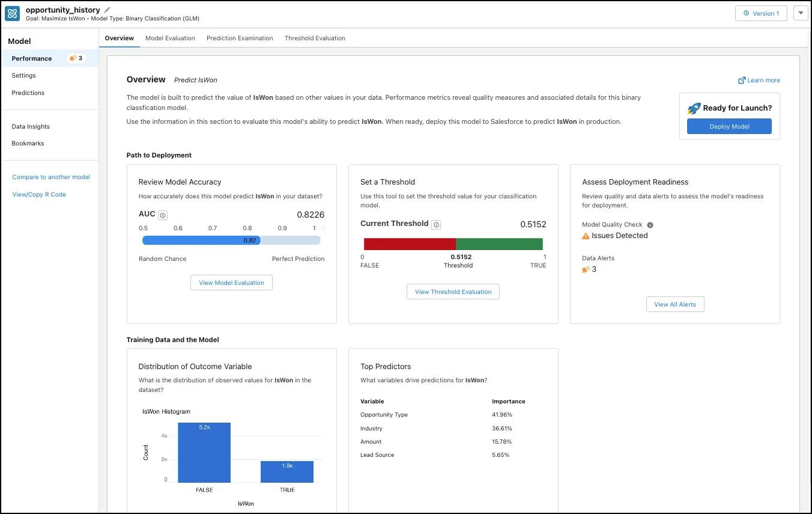Open the Threshold Evaluation tab

[x=315, y=38]
